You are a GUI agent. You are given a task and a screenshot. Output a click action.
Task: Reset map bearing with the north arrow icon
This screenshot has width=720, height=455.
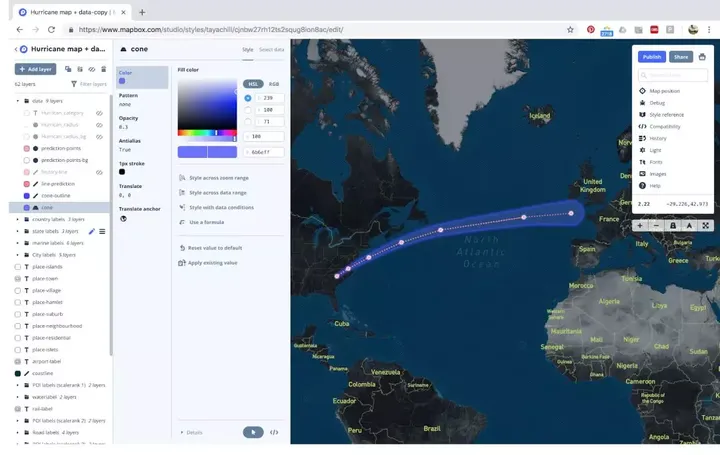pyautogui.click(x=689, y=225)
